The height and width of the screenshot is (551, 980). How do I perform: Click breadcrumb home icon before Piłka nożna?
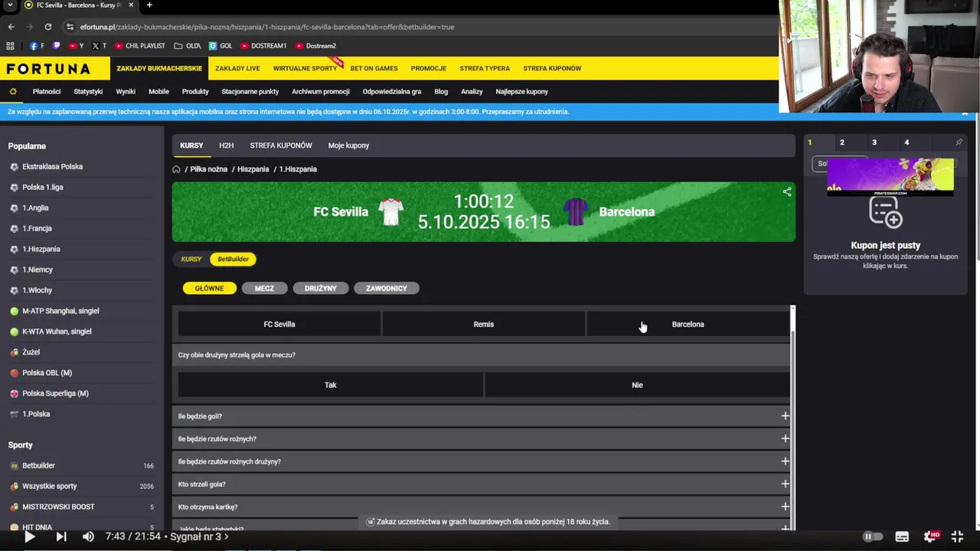(176, 169)
